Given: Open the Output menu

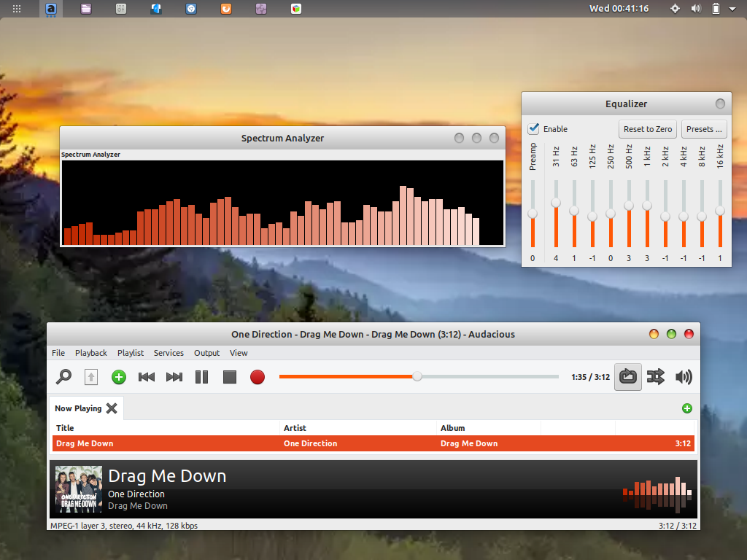Looking at the screenshot, I should click(206, 353).
